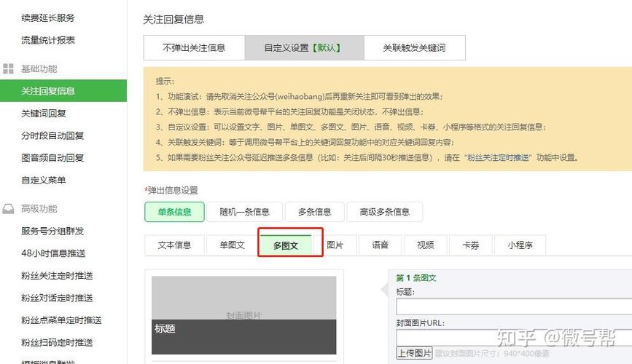Open 服务号分组群发 sidebar item
Image resolution: width=632 pixels, height=364 pixels.
click(52, 231)
